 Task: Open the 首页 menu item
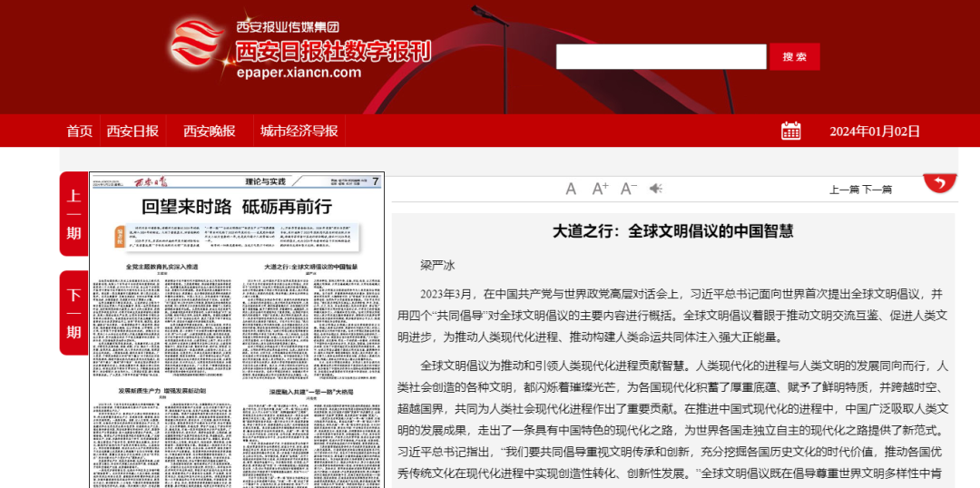click(79, 131)
